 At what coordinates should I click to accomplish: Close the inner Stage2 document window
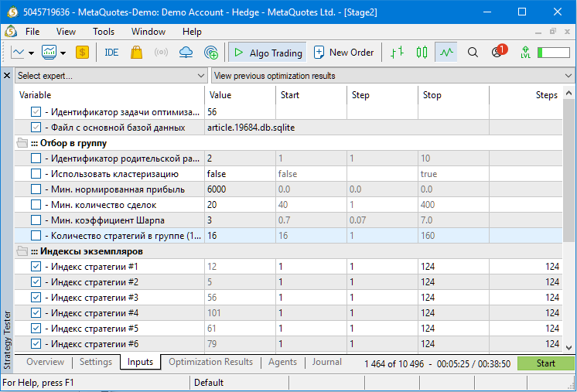567,32
